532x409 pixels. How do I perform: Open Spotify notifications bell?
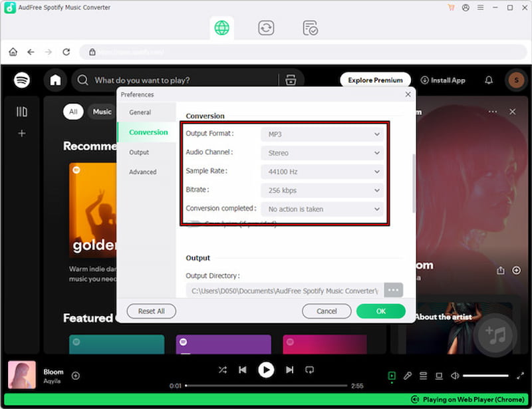(x=489, y=80)
